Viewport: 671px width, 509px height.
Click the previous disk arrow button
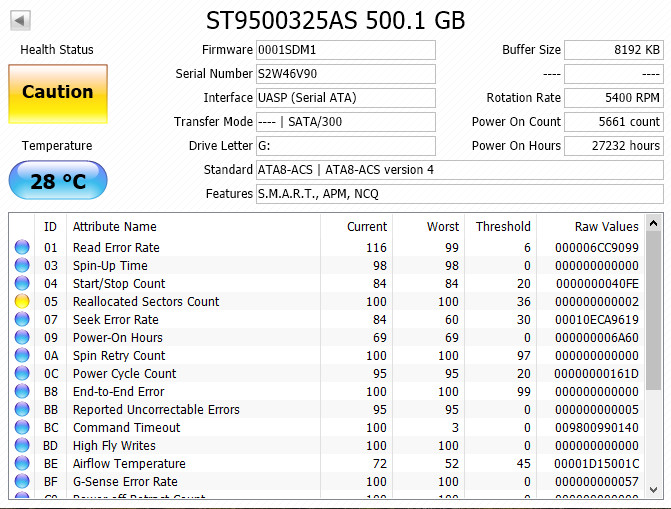point(20,20)
